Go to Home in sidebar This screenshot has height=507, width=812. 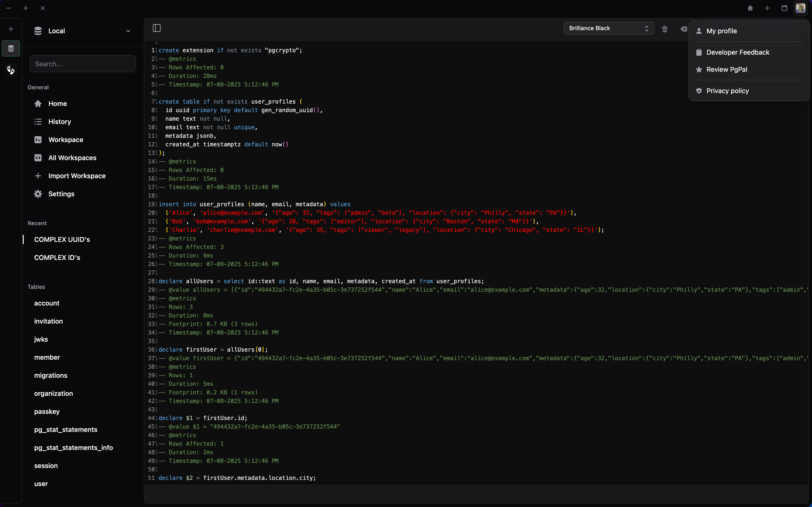pos(82,104)
